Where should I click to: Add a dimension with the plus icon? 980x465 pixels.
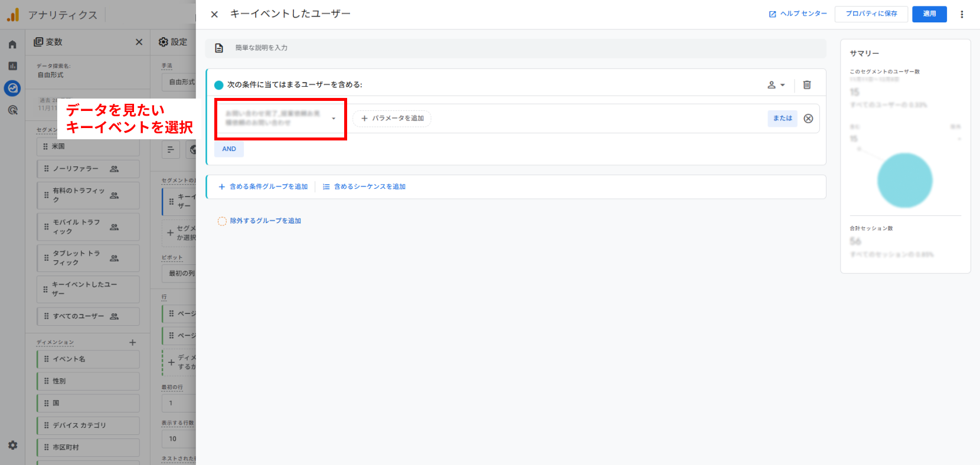pos(132,342)
